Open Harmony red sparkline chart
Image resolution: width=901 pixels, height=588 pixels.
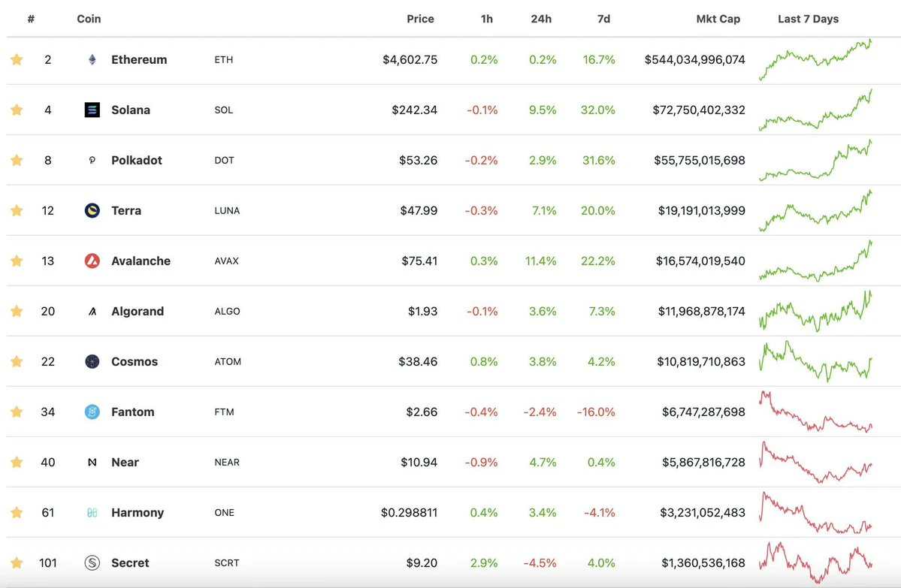click(x=815, y=513)
